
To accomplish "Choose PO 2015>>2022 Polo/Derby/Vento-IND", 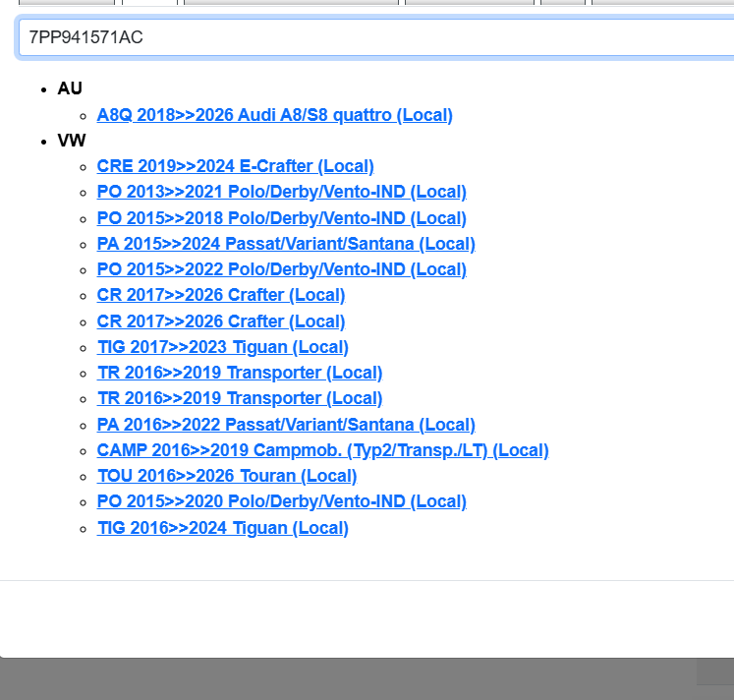I will [281, 269].
